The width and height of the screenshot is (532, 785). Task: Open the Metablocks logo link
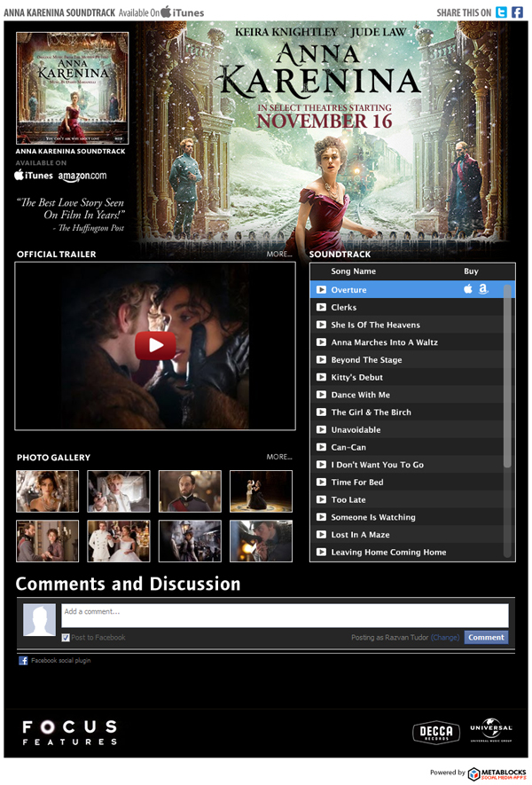coord(497,774)
